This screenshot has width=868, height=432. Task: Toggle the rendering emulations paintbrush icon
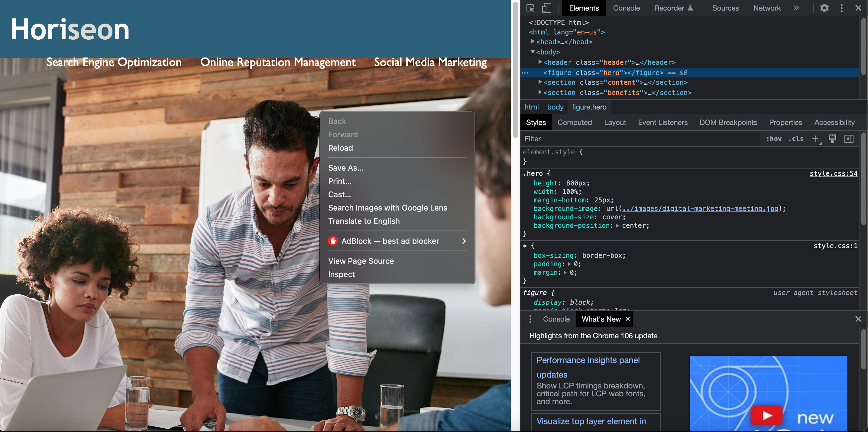click(x=832, y=139)
